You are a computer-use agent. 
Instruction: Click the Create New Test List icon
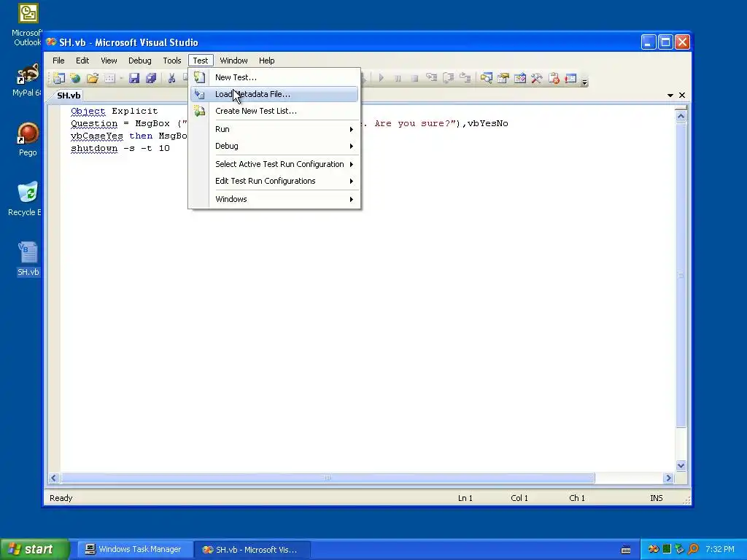200,111
